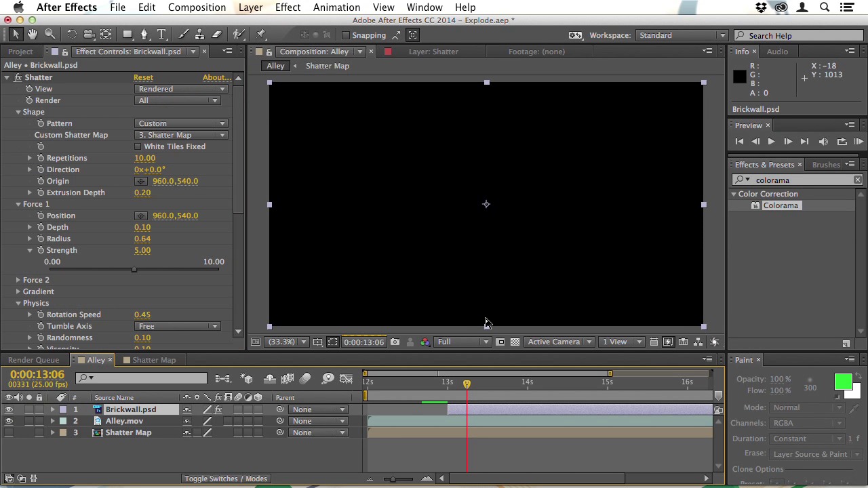Jump to First Frame in Preview panel
868x488 pixels.
pyautogui.click(x=739, y=142)
